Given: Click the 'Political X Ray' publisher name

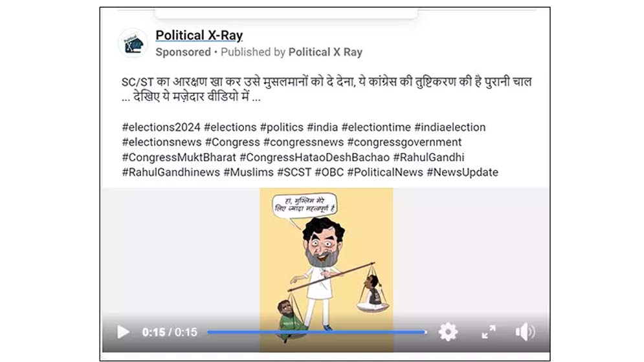Looking at the screenshot, I should 326,52.
